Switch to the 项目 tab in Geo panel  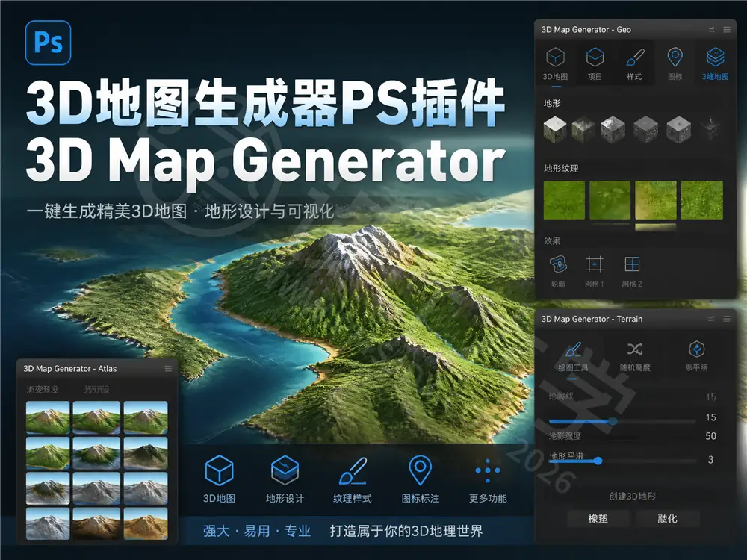pos(595,63)
